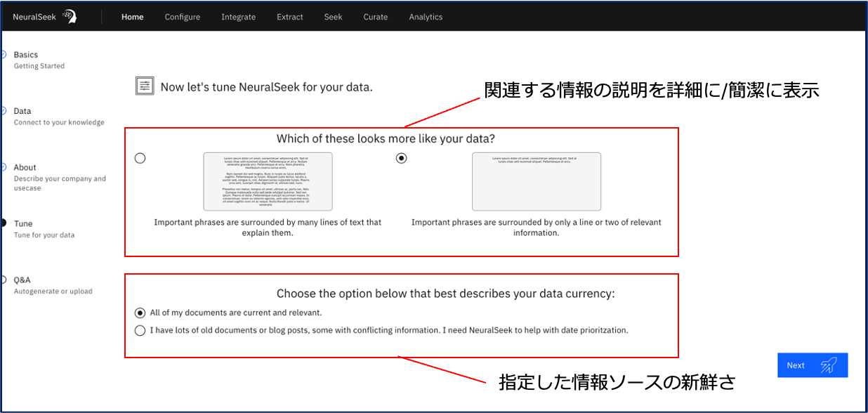Click label 'Important phrases are surrounded by many lines'
This screenshot has width=868, height=413.
click(268, 228)
